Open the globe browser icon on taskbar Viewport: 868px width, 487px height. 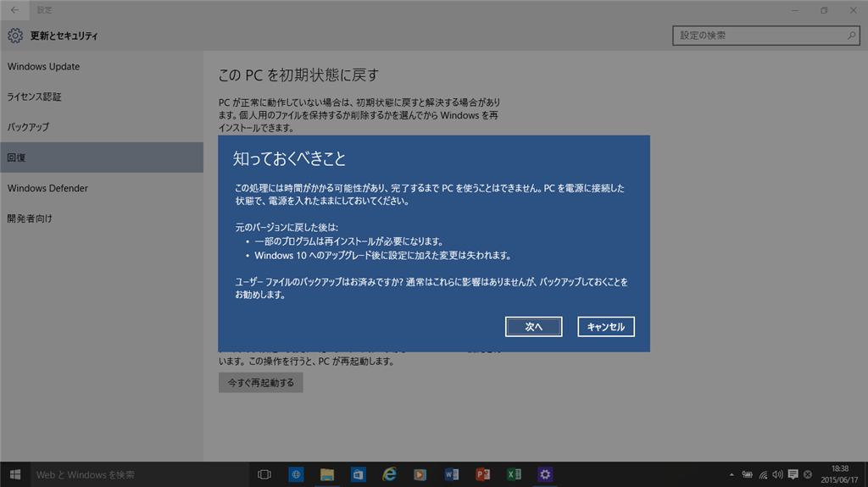click(296, 474)
